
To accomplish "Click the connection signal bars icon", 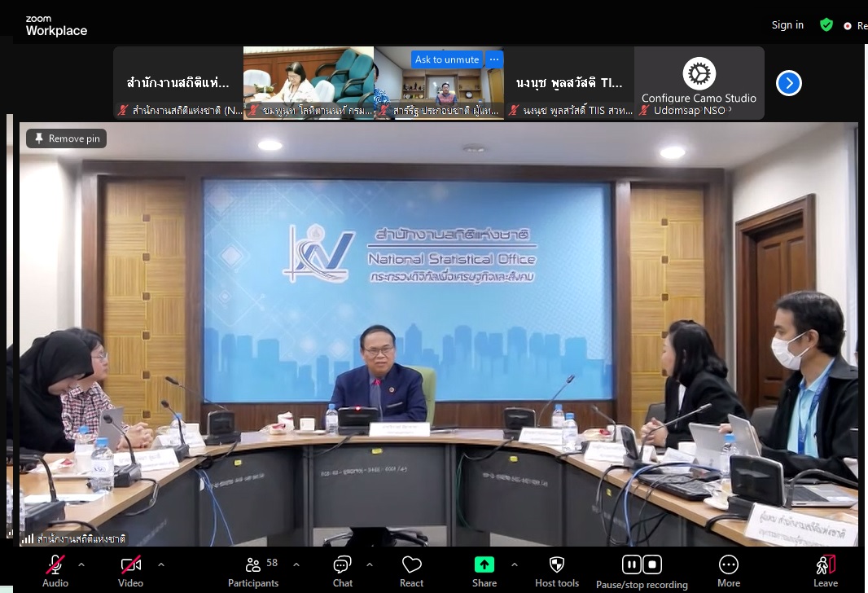I will pyautogui.click(x=27, y=538).
